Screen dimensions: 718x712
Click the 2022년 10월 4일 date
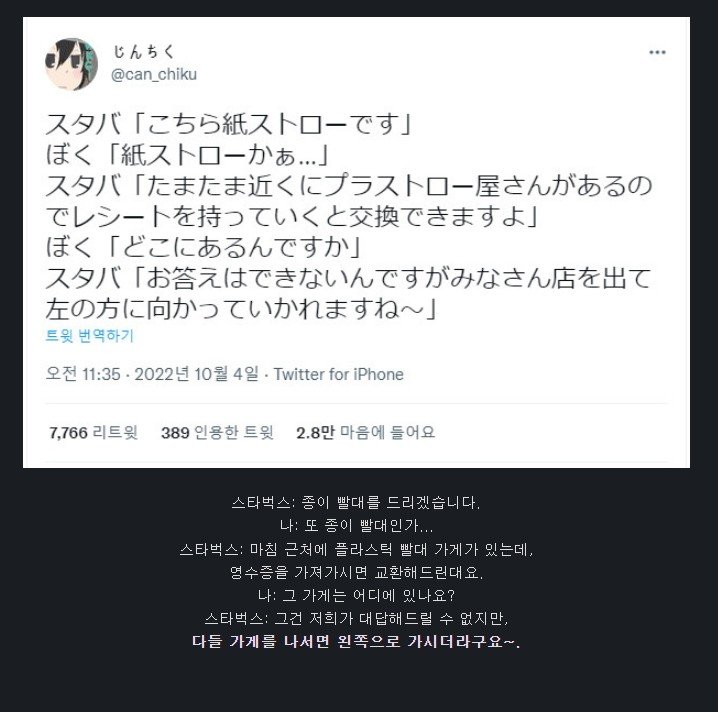pyautogui.click(x=196, y=374)
